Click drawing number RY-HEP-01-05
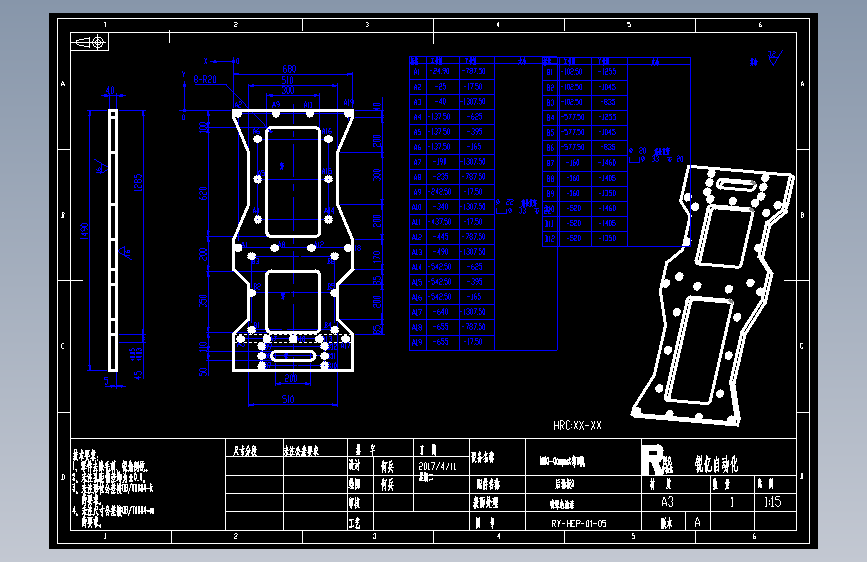Viewport: 867px width, 562px height. coord(578,523)
